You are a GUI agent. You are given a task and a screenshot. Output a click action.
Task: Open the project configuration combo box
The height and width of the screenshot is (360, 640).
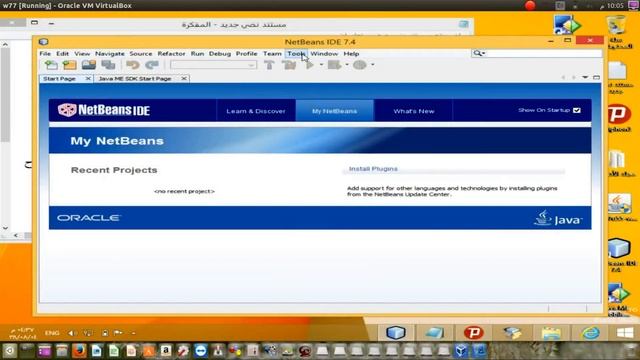coord(213,65)
